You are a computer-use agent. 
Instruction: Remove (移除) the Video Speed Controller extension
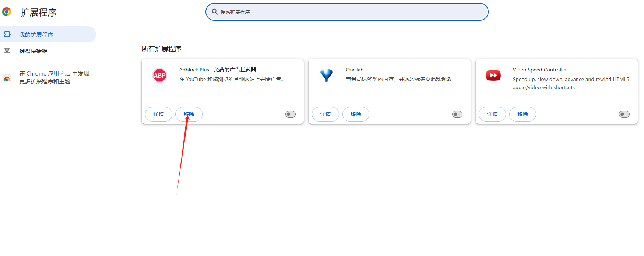[x=522, y=114]
